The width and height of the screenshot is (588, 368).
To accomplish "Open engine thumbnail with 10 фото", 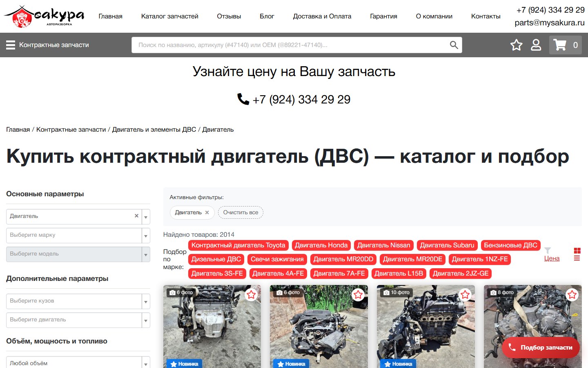I will [426, 326].
